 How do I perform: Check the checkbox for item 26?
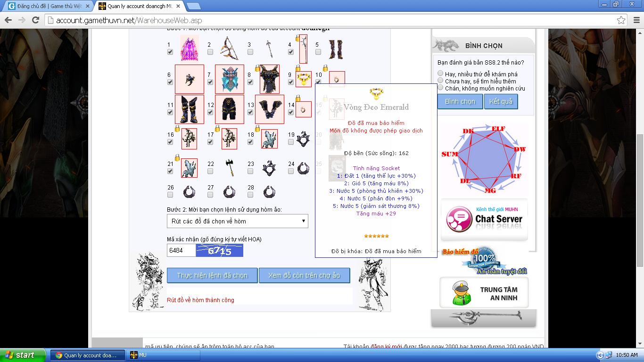[x=170, y=195]
